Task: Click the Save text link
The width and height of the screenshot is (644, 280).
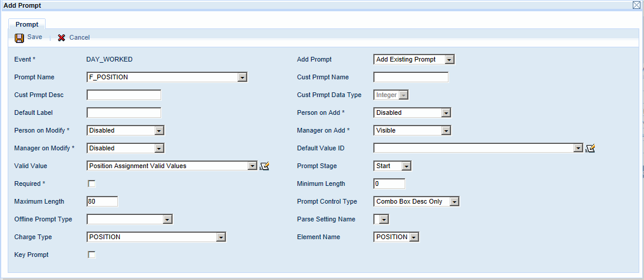Action: coord(34,37)
